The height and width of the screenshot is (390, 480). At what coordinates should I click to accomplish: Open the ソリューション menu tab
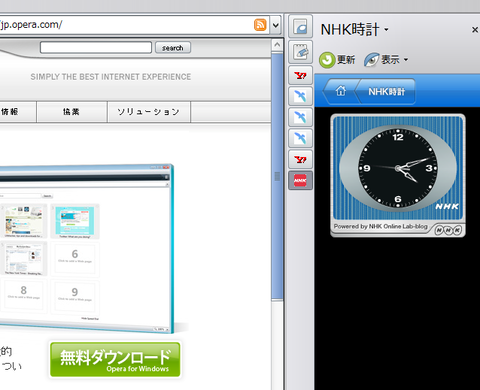[149, 112]
